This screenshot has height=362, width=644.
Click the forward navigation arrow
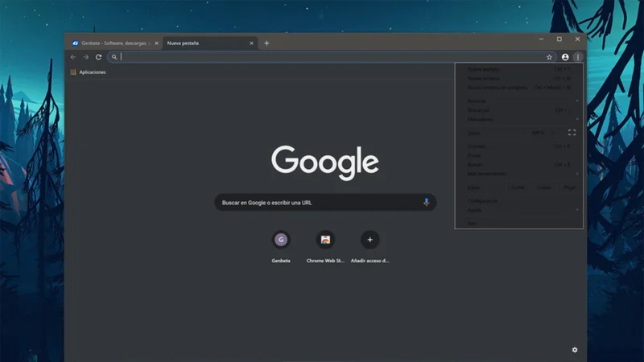point(86,57)
